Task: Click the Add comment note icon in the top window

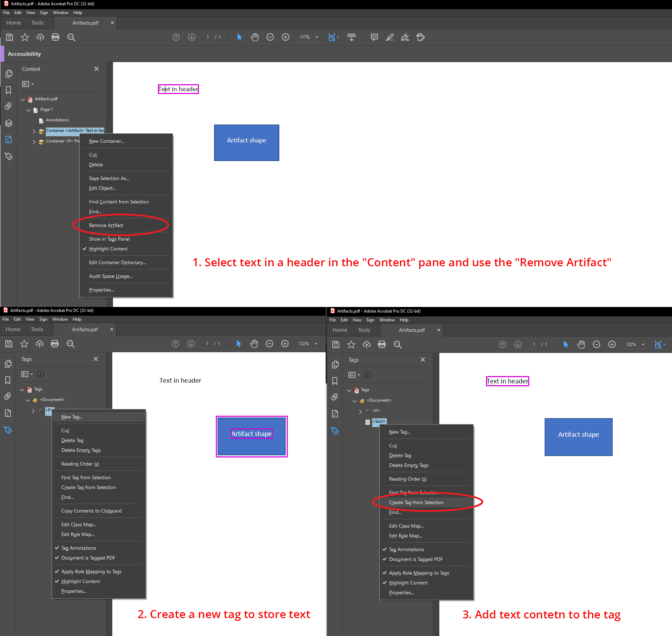Action: 374,37
